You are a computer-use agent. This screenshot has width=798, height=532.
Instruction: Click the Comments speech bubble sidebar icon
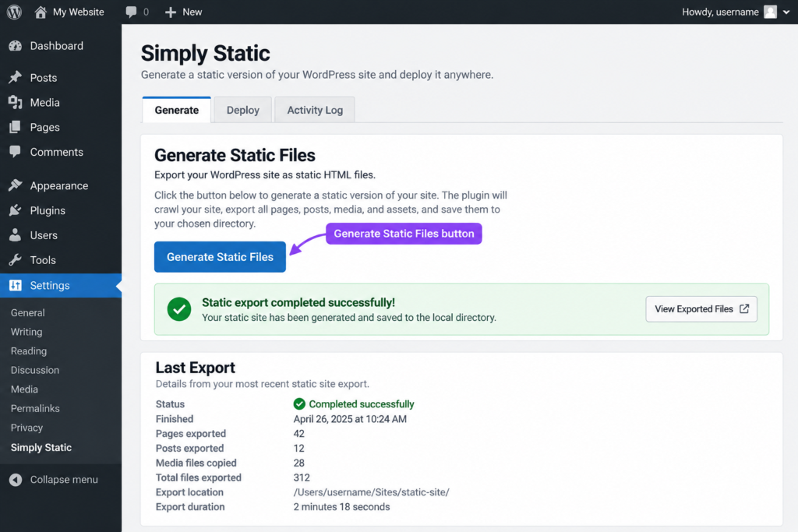[16, 152]
